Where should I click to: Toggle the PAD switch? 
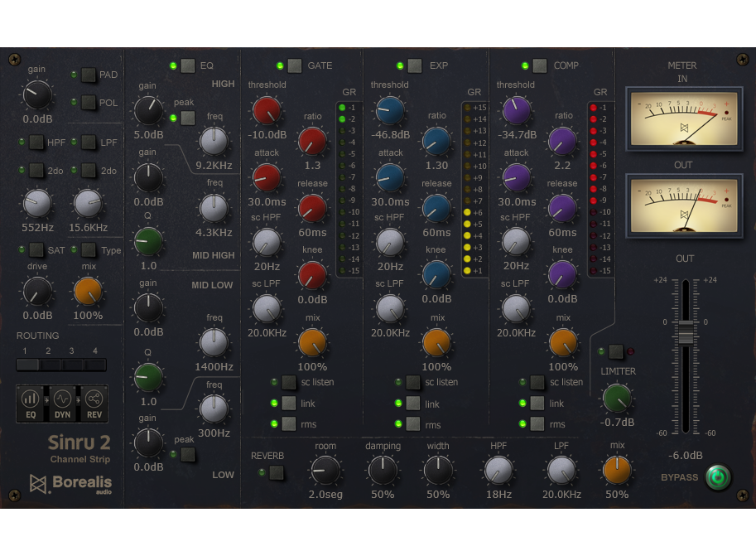pos(89,75)
